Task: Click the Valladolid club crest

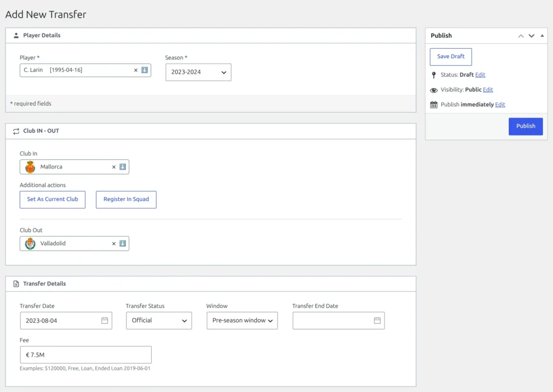Action: [30, 244]
